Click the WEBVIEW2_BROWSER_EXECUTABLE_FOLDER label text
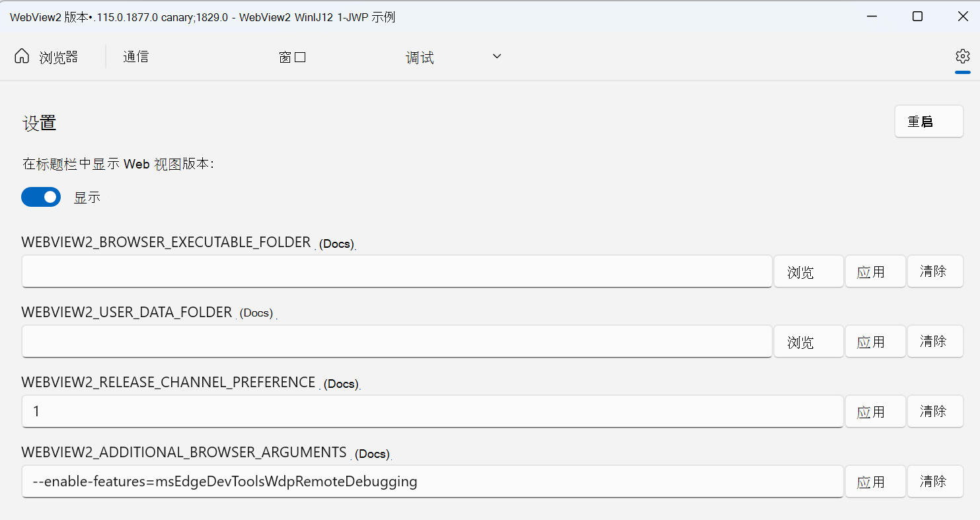Viewport: 980px width, 520px height. [x=167, y=242]
